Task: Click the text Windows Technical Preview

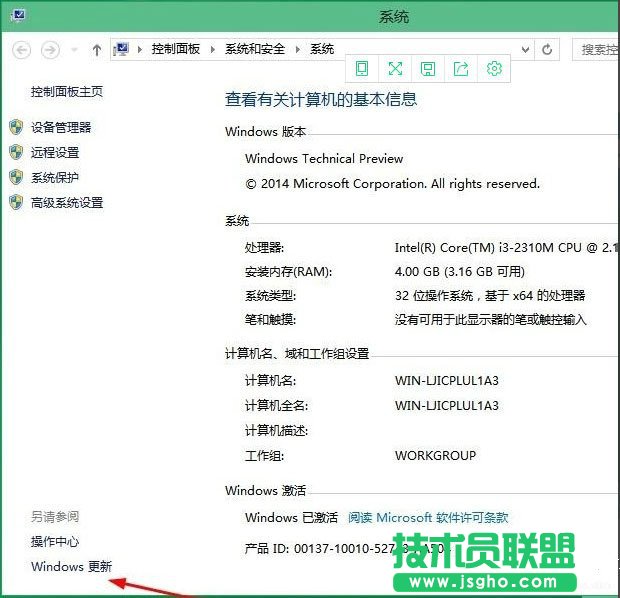Action: (324, 159)
